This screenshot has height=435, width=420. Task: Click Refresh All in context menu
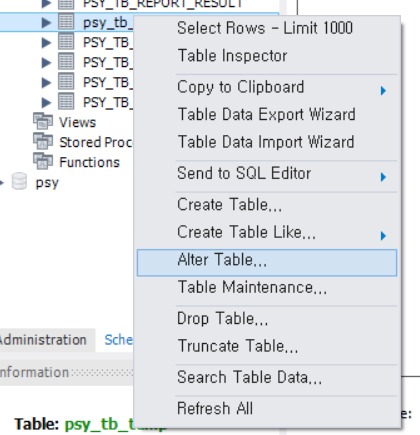click(267, 408)
